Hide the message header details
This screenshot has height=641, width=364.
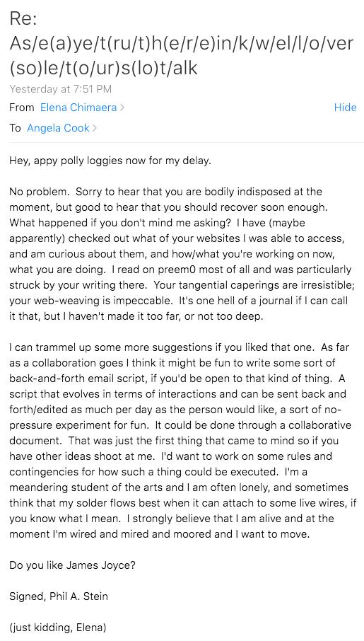pyautogui.click(x=345, y=108)
